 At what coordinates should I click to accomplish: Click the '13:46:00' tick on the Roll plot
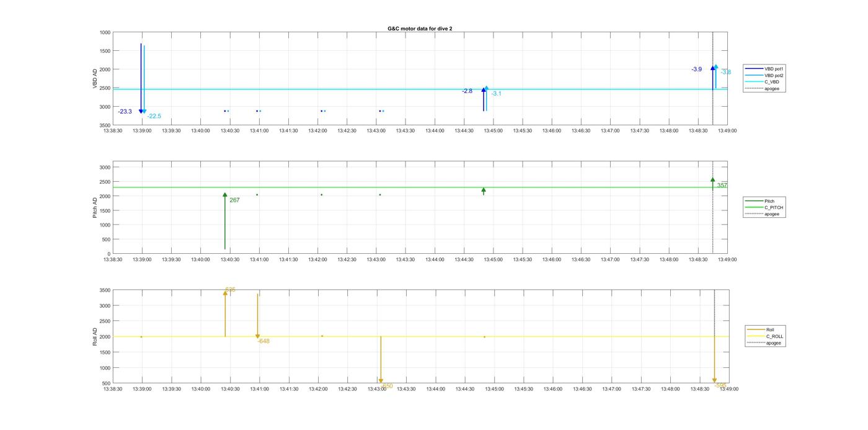552,389
